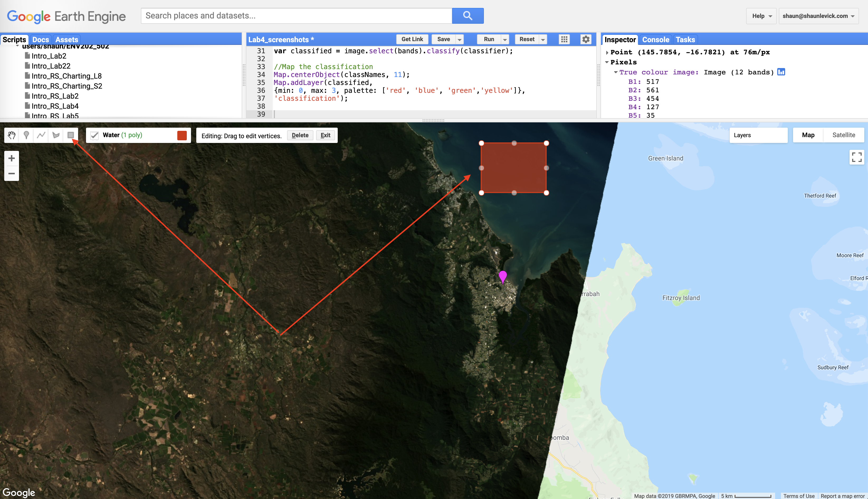Switch to the Assets tab
This screenshot has width=868, height=499.
(x=66, y=39)
